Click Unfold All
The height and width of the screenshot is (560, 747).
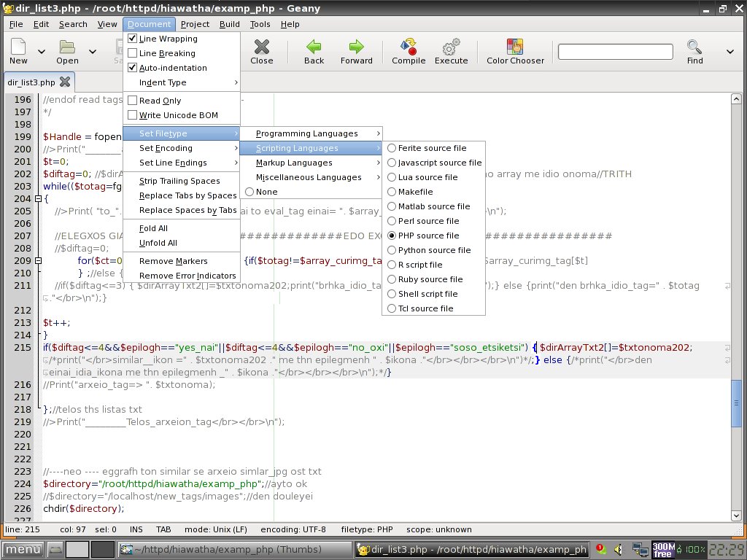[x=182, y=243]
